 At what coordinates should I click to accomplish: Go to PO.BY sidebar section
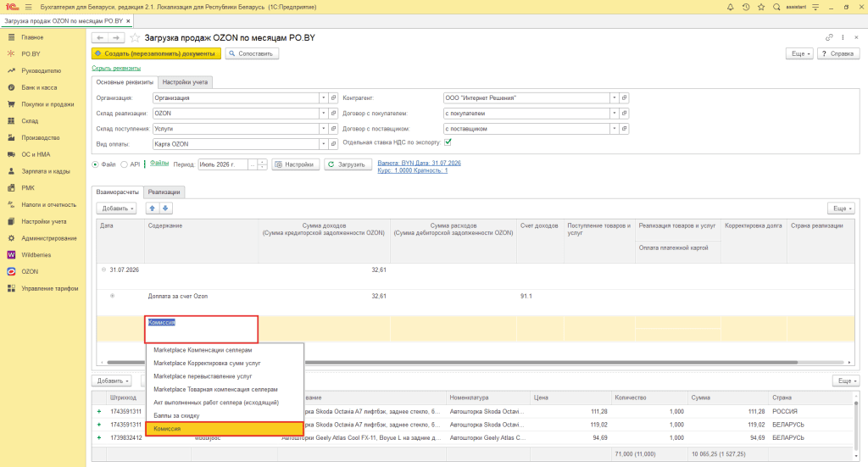click(x=31, y=54)
